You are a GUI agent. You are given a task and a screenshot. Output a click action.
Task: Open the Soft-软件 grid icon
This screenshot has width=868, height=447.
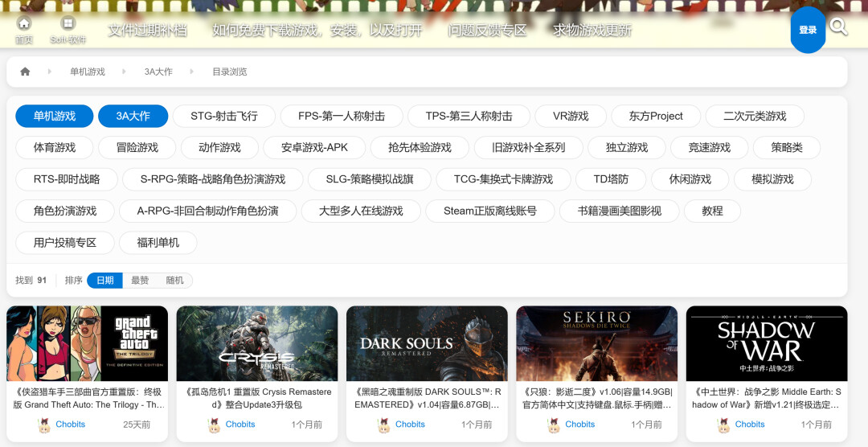pos(68,24)
